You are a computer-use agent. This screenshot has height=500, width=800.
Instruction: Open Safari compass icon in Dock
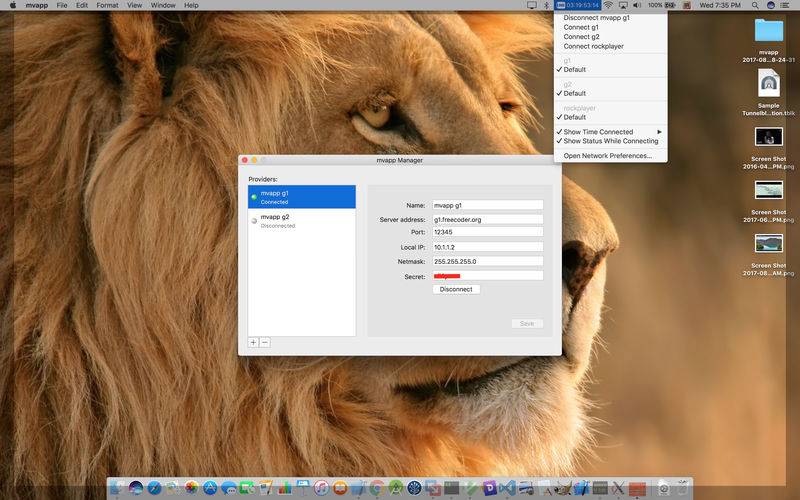click(x=155, y=488)
